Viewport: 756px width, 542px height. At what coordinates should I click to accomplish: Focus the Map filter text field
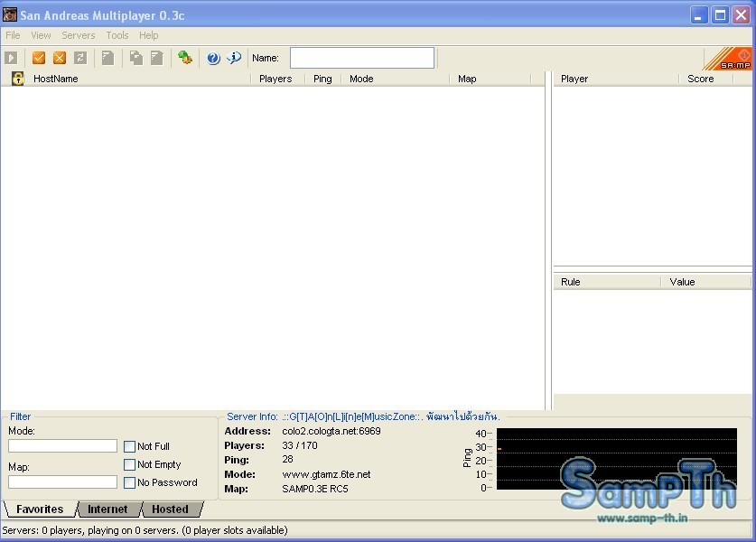tap(62, 481)
